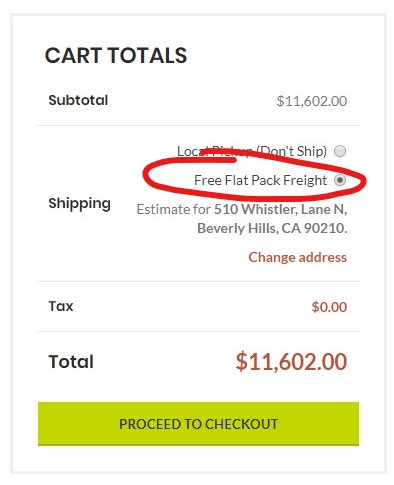Select the Local Pickup radio button
The height and width of the screenshot is (485, 394).
[x=340, y=151]
